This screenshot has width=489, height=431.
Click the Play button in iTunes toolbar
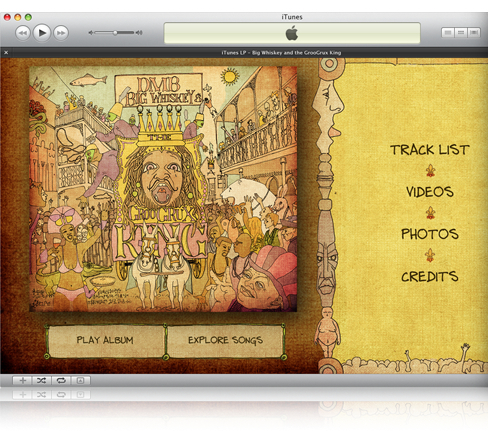(42, 33)
